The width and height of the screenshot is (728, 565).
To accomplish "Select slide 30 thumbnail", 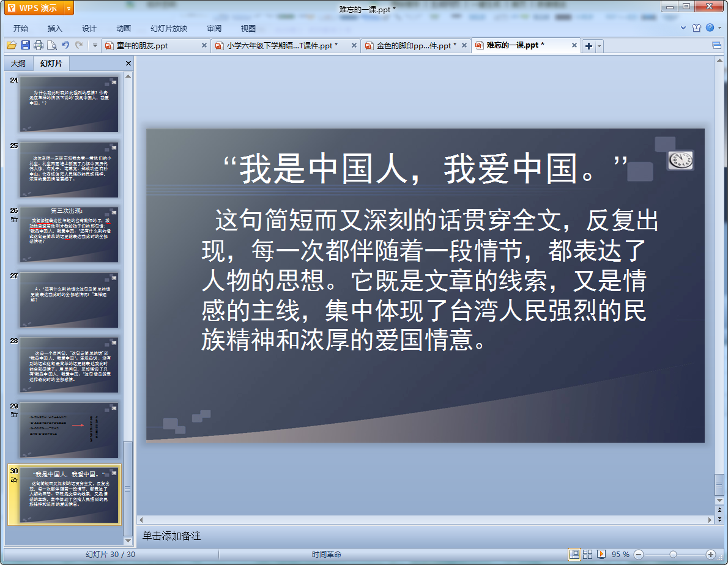I will pyautogui.click(x=69, y=495).
